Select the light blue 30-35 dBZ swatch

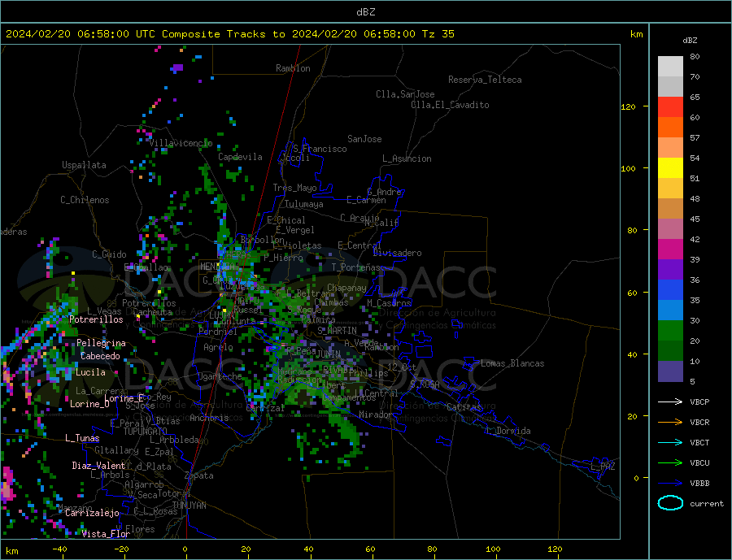point(670,310)
